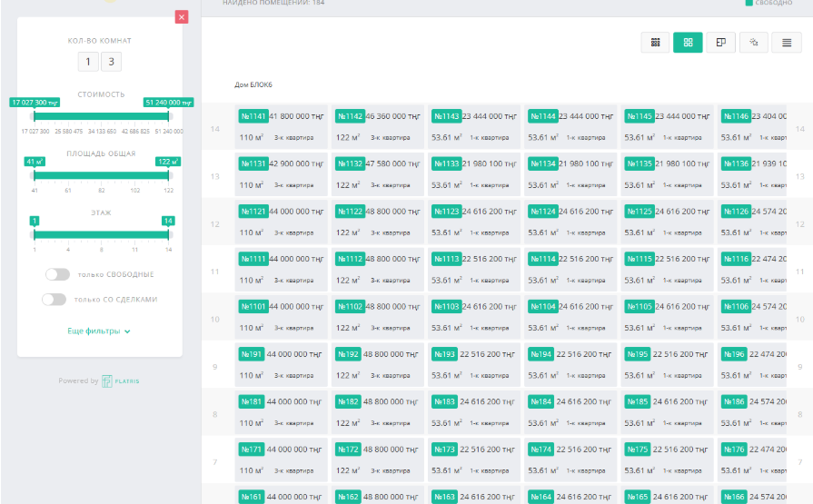Expand 'Еще фильтры' section
This screenshot has height=504, width=813.
point(94,331)
